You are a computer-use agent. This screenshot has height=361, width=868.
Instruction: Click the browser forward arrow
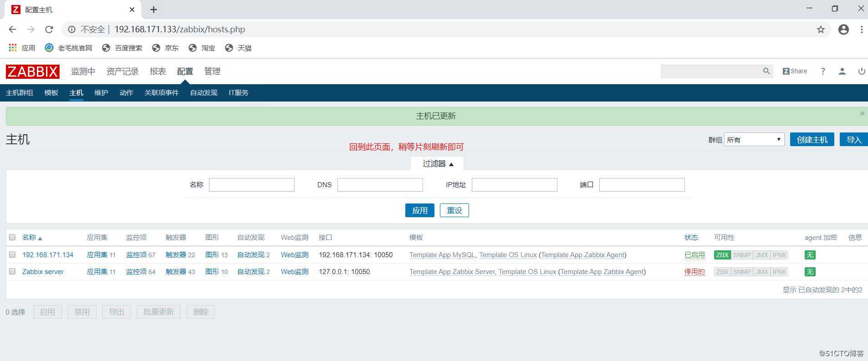(31, 29)
